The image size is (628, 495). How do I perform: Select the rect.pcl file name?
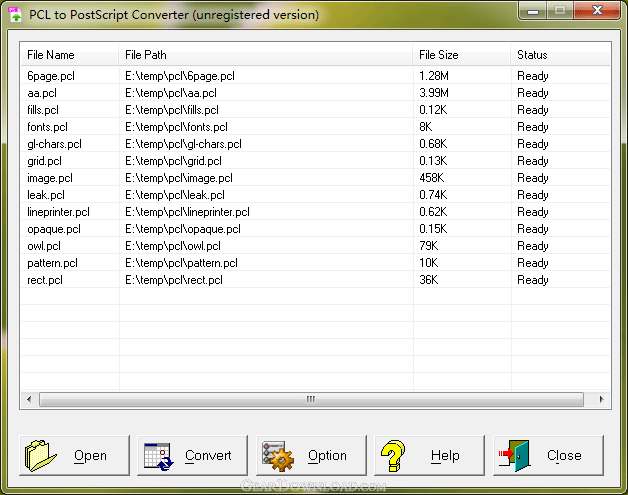coord(45,280)
